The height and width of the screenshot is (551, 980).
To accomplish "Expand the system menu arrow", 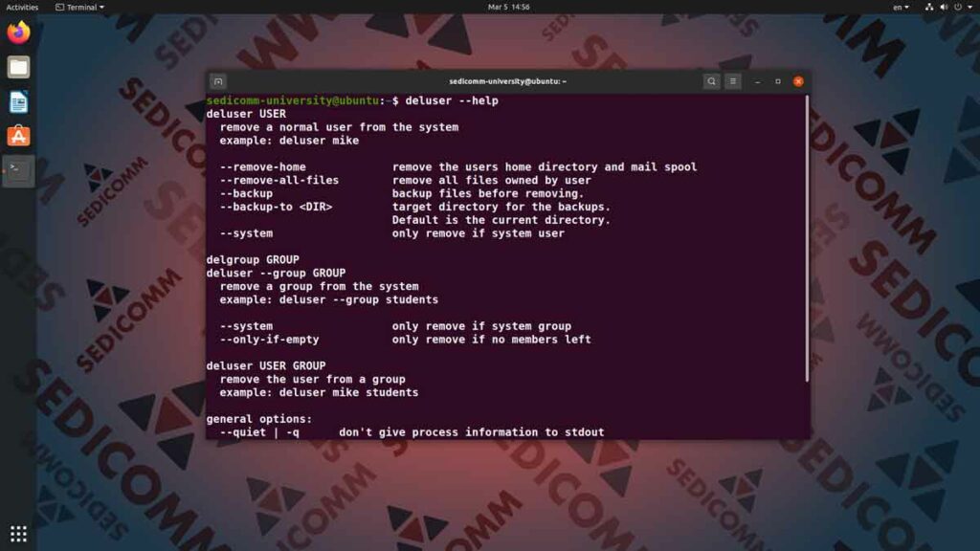I will coord(970,7).
